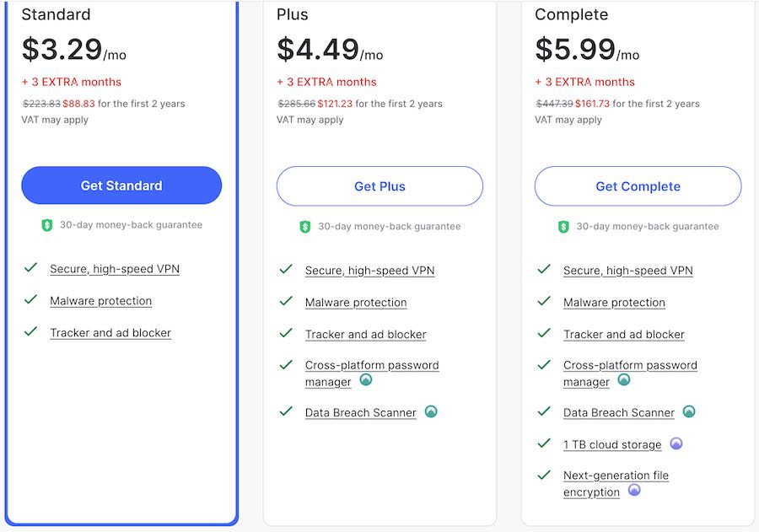Click money-back shield icon in Complete plan
Viewport: 759px width, 532px height.
(563, 227)
